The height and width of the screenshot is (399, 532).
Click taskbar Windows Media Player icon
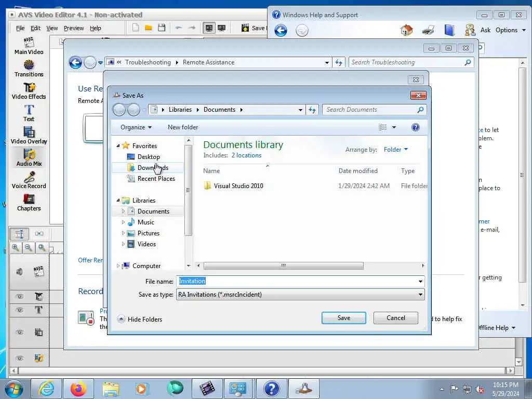142,389
